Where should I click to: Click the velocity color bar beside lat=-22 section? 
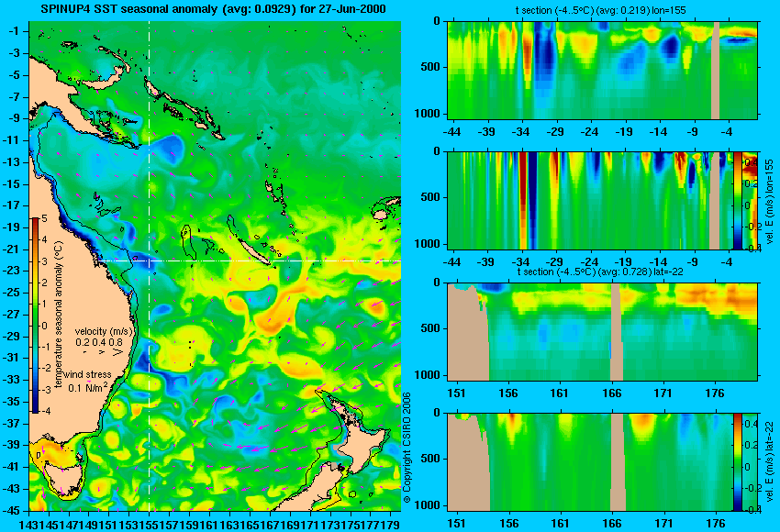pyautogui.click(x=737, y=462)
